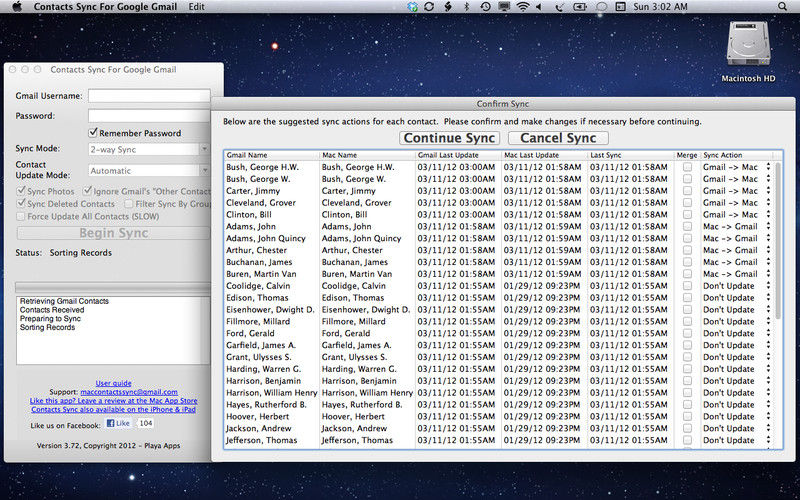This screenshot has width=800, height=500.
Task: Sort by Sync Action column header
Action: pos(736,155)
